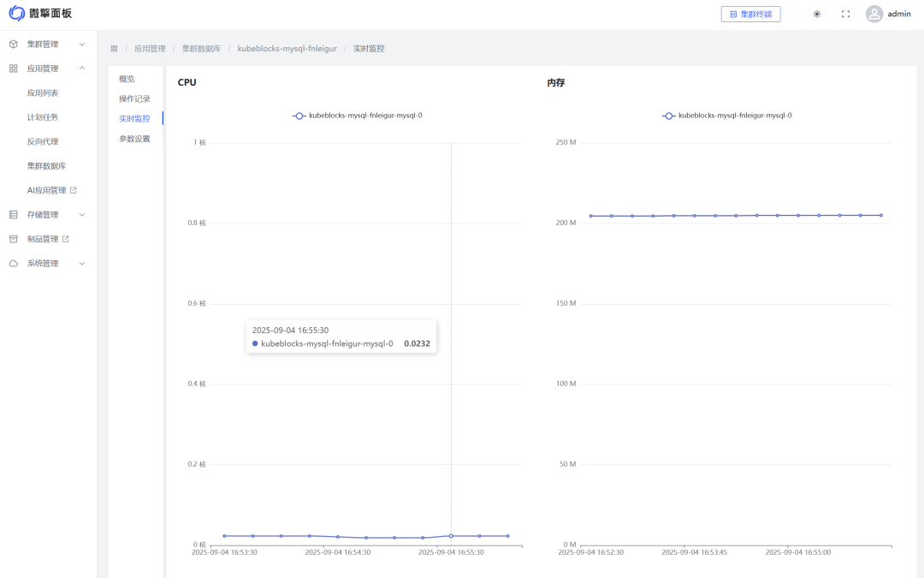Click the 0.0232 tooltip value
This screenshot has height=578, width=924.
click(418, 344)
